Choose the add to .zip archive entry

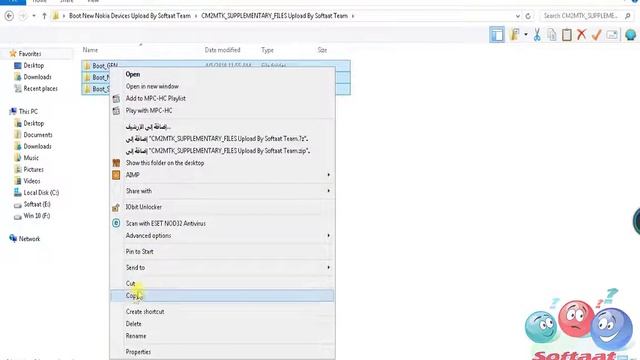pyautogui.click(x=222, y=151)
